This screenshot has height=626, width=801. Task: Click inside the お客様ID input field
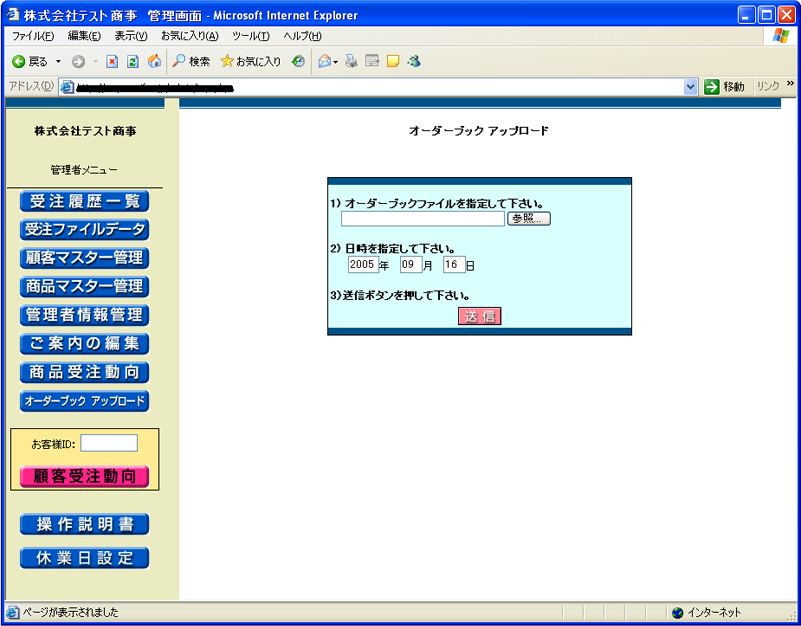(x=109, y=443)
